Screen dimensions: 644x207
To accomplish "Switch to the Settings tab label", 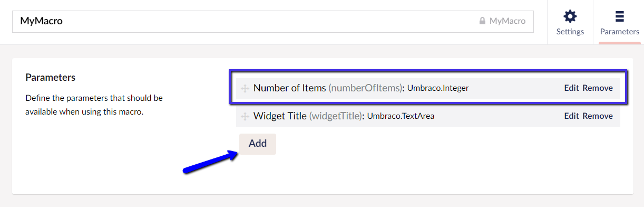I will (x=570, y=32).
